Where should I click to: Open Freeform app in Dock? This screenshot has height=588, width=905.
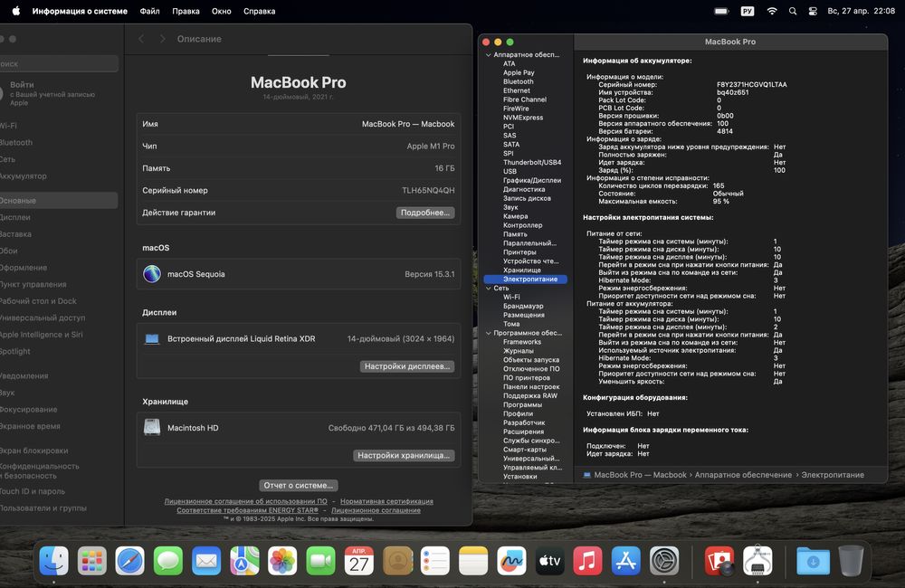[x=511, y=560]
